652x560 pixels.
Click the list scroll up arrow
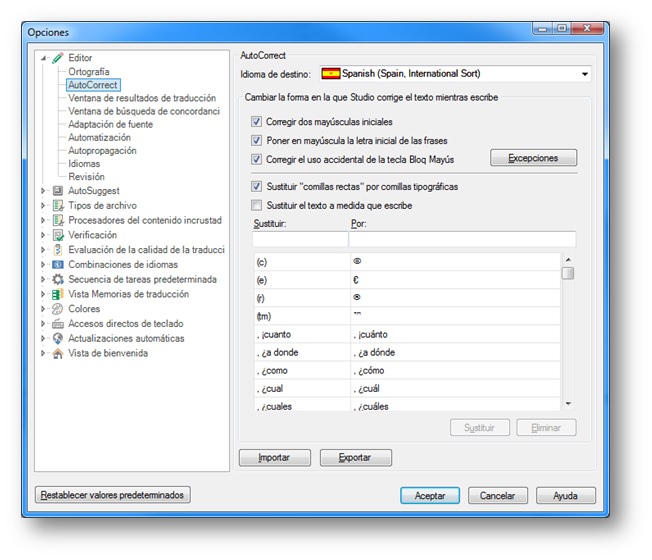click(x=568, y=259)
